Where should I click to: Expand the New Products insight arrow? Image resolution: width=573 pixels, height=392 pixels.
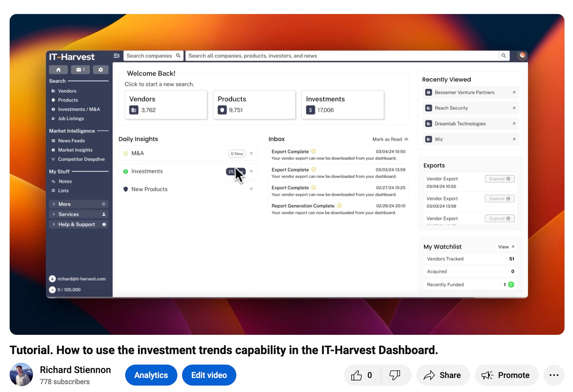pos(251,189)
